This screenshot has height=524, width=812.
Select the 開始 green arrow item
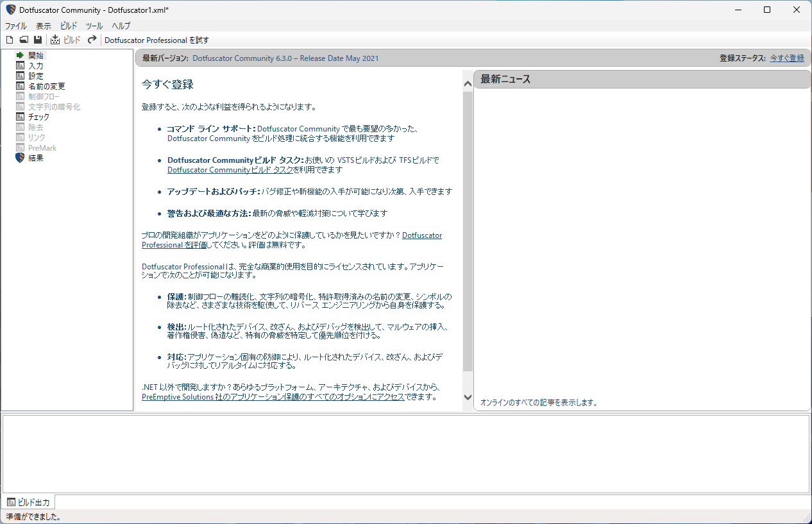[20, 55]
